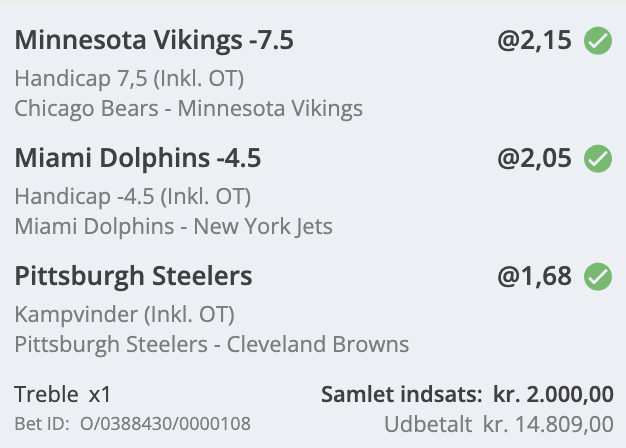Click the @1,68 odds value
This screenshot has height=448, width=626.
pyautogui.click(x=535, y=276)
